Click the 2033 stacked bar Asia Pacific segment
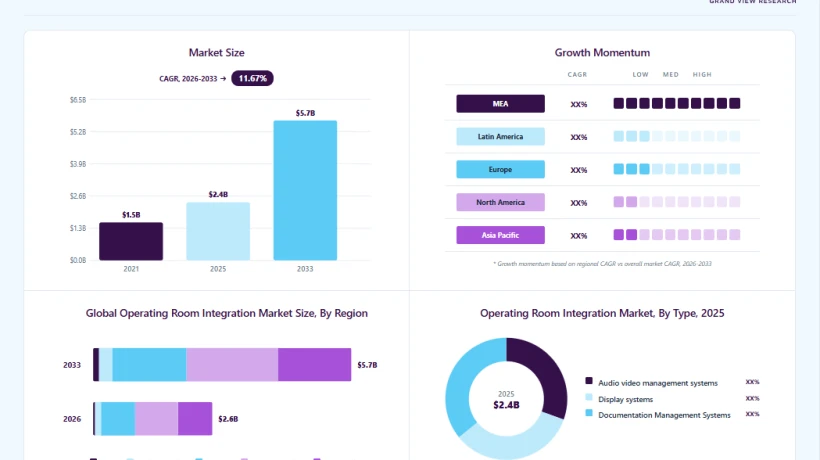This screenshot has width=820, height=460. point(314,364)
